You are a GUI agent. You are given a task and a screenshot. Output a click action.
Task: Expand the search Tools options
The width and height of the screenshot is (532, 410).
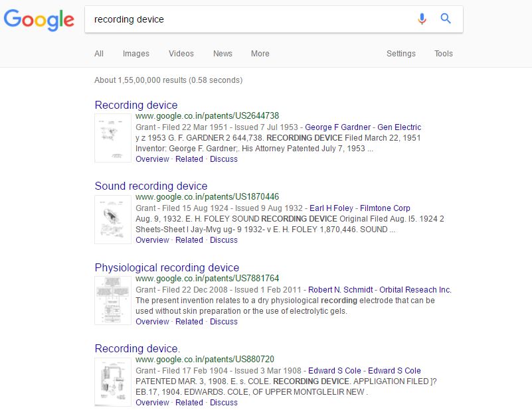click(444, 54)
